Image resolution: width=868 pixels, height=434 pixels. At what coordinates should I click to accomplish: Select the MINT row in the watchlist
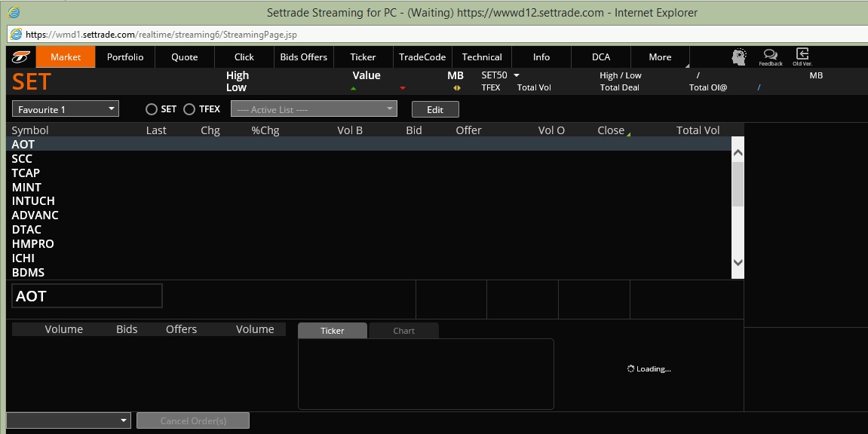point(369,187)
